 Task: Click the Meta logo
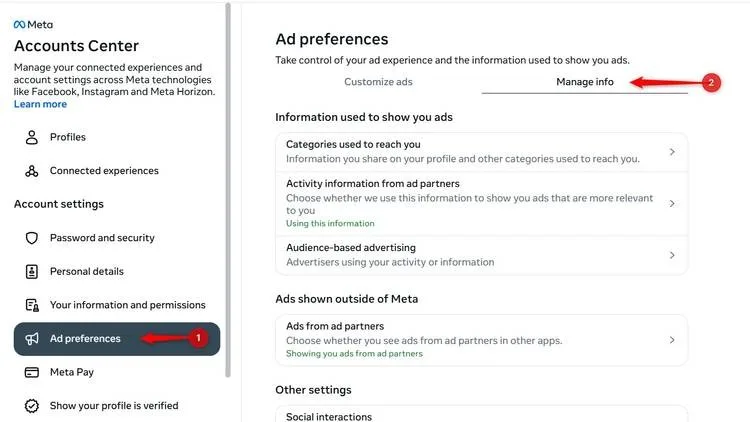(33, 24)
